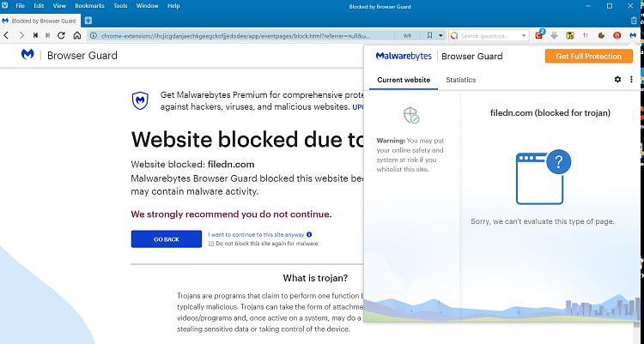Viewport: 644px width, 344px height.
Task: Click the unknown page question-mark illustration
Action: point(543,178)
